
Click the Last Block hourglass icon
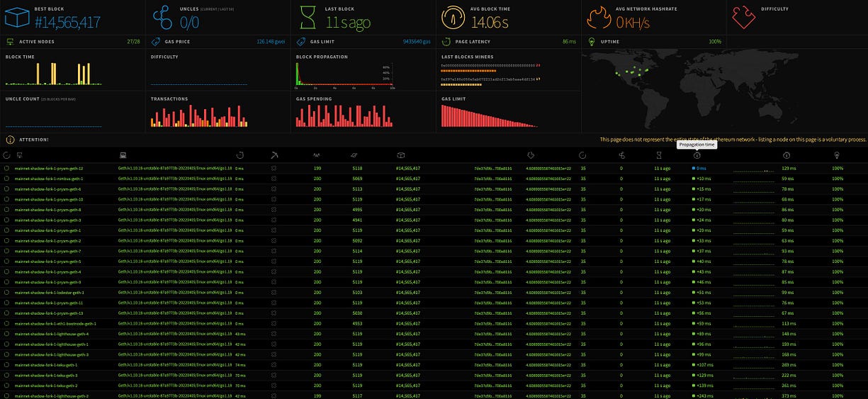[x=308, y=17]
